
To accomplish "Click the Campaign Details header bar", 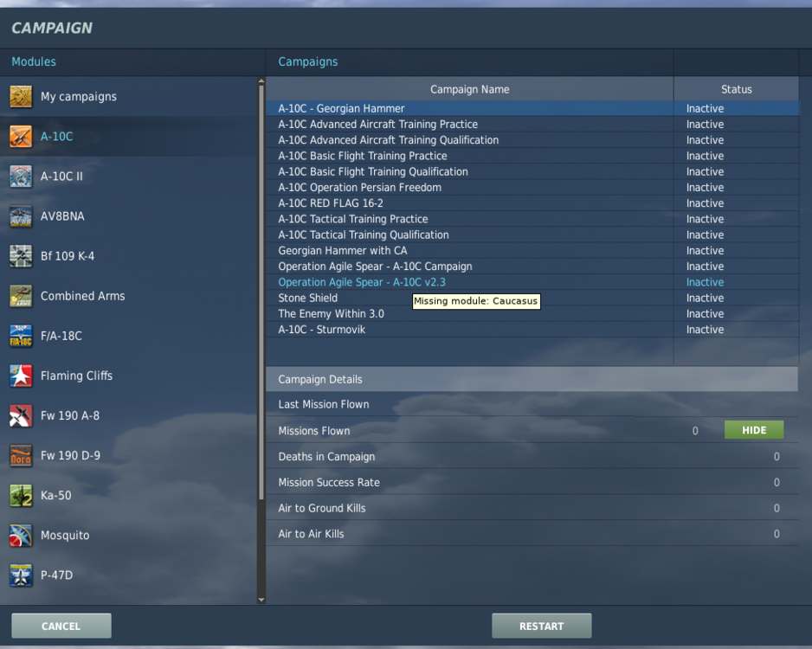I will coord(532,379).
